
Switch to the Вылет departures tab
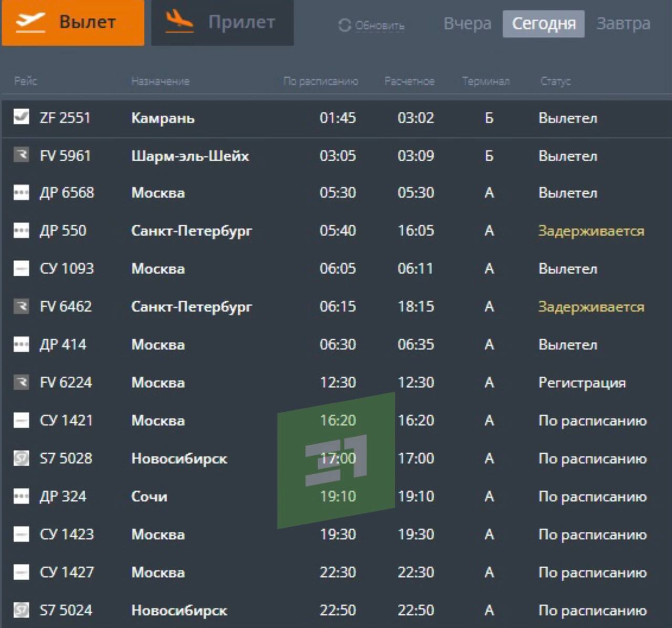pyautogui.click(x=73, y=23)
